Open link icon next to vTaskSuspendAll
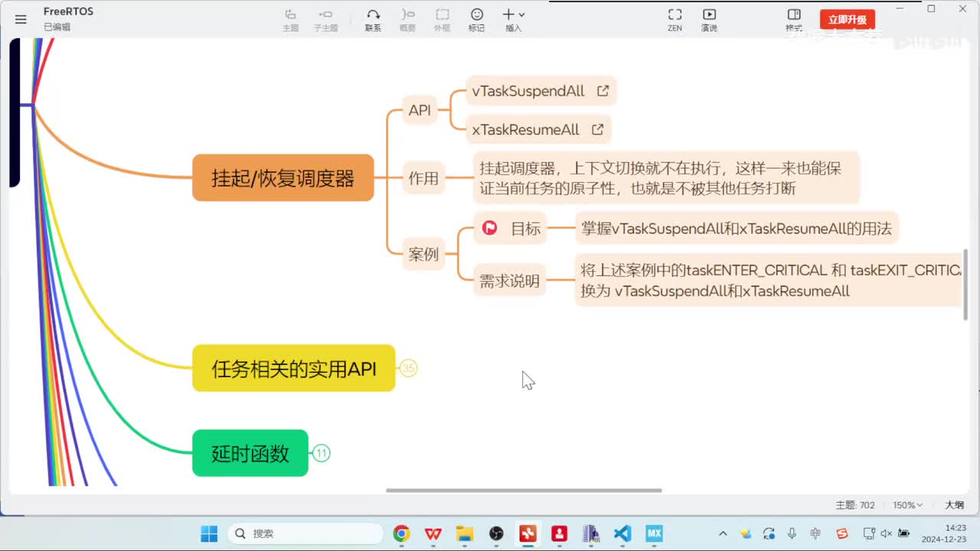Screen dimensions: 980x551 click(x=603, y=91)
